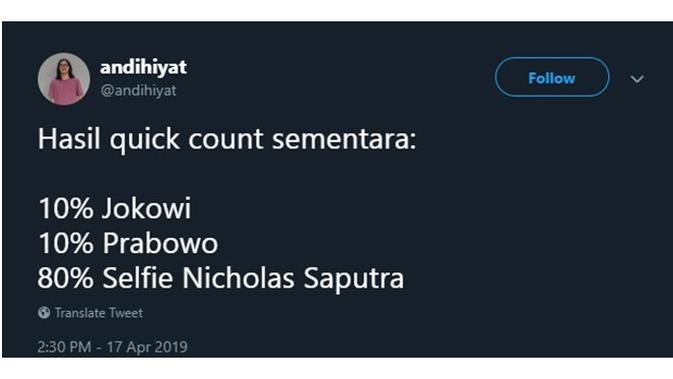Screen dimensions: 673x379
Task: Click the name 'Nicholas Saputra'
Action: click(293, 278)
